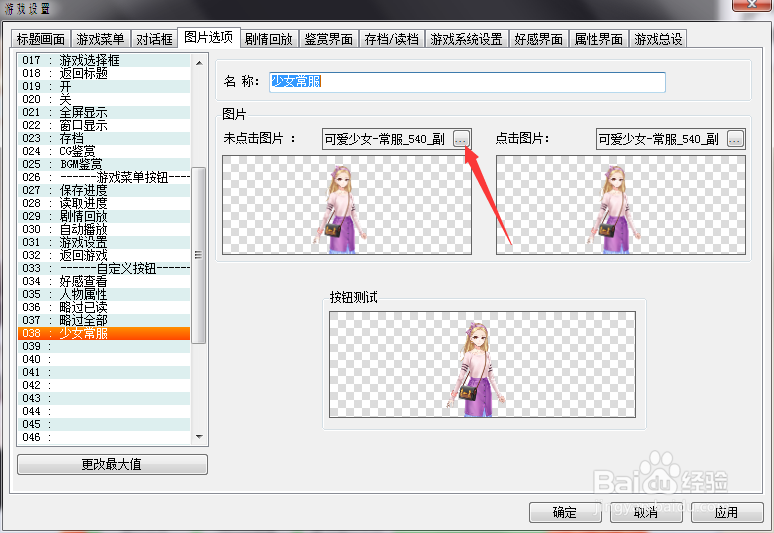The height and width of the screenshot is (533, 774).
Task: Select list item 023 存档
Action: click(x=104, y=138)
